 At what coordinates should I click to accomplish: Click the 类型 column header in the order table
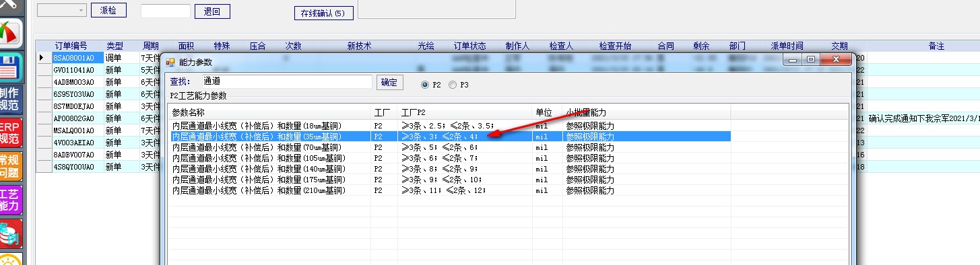[x=115, y=46]
